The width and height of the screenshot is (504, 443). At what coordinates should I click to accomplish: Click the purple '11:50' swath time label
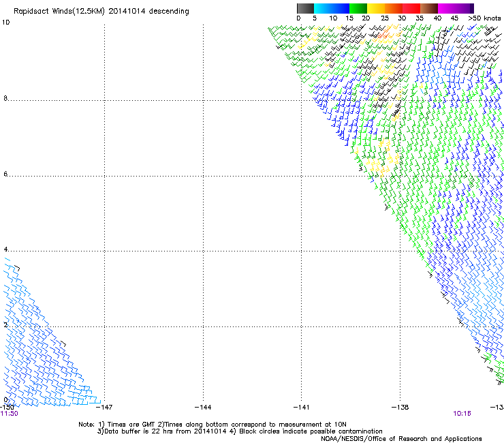[x=10, y=414]
